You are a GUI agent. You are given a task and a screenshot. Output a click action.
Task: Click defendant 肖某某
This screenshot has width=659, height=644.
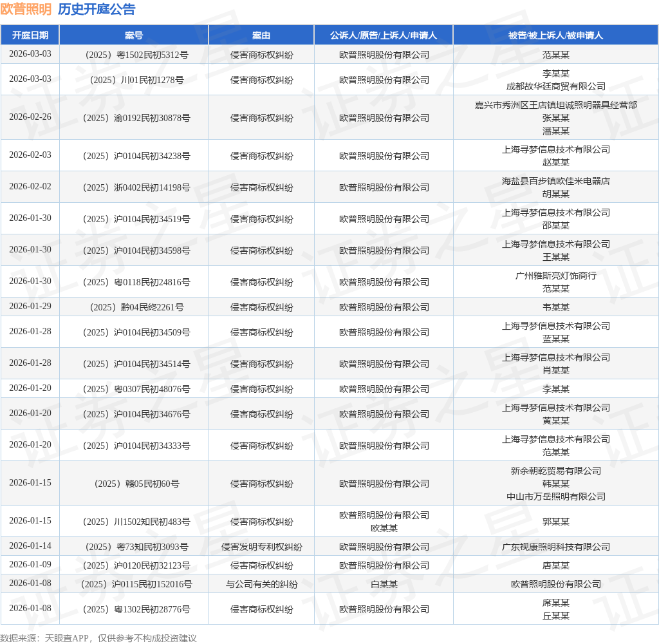pyautogui.click(x=555, y=370)
